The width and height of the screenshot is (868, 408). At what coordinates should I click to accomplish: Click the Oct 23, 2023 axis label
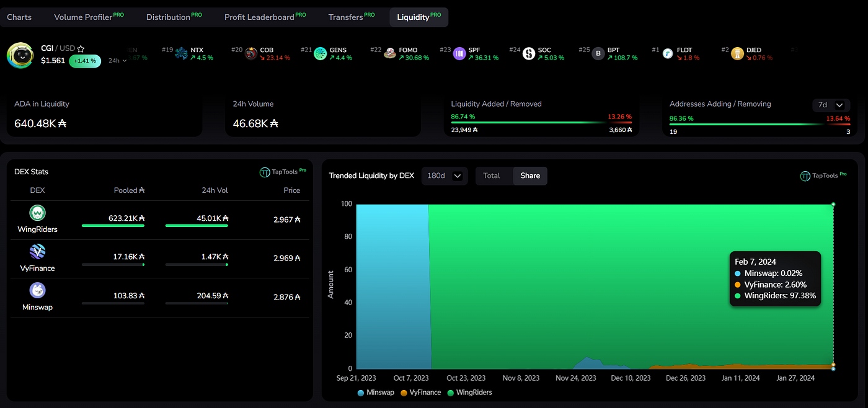click(x=466, y=378)
